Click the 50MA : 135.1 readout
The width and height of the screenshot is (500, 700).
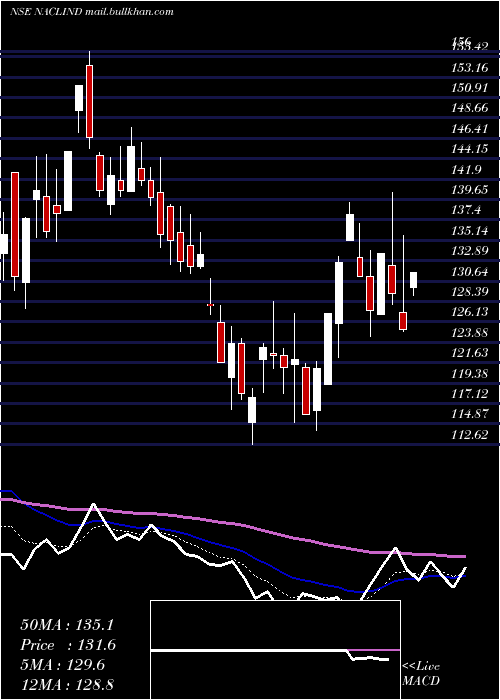[67, 625]
